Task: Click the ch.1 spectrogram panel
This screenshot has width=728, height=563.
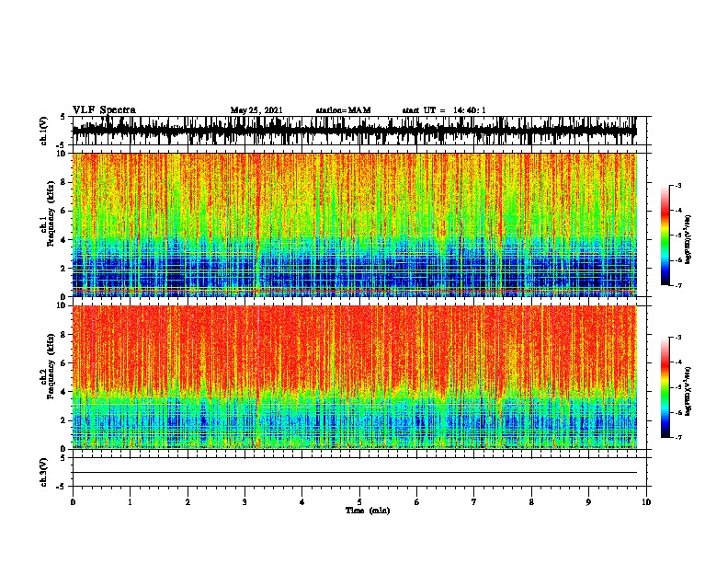Action: [355, 224]
